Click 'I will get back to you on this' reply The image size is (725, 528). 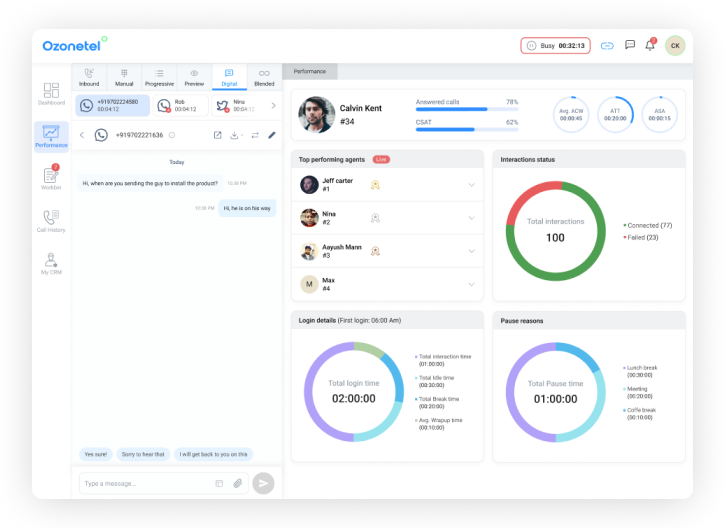213,454
